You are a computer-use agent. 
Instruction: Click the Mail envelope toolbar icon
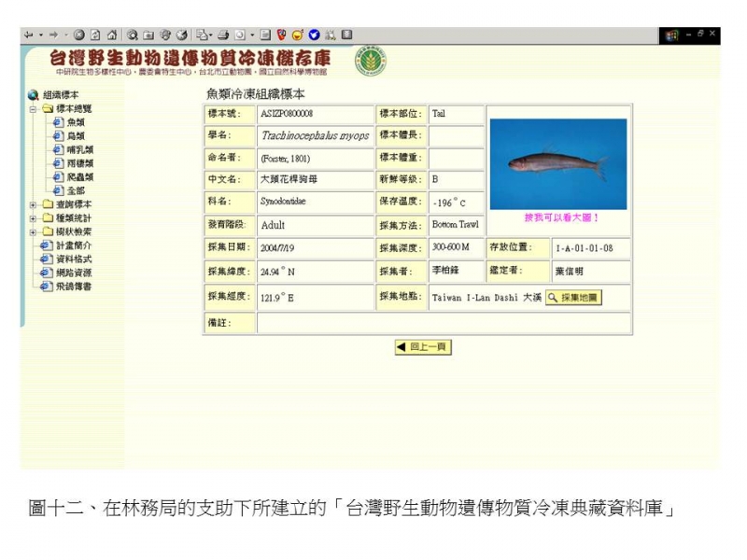[202, 35]
